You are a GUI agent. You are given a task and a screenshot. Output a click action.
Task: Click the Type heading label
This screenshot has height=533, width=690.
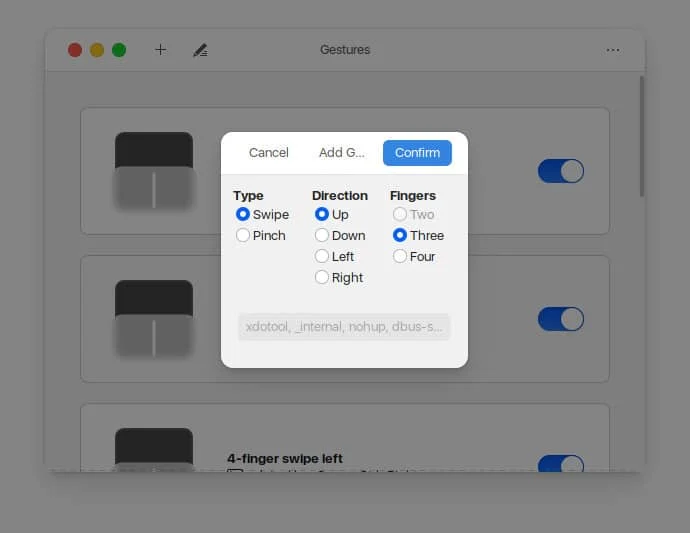248,195
